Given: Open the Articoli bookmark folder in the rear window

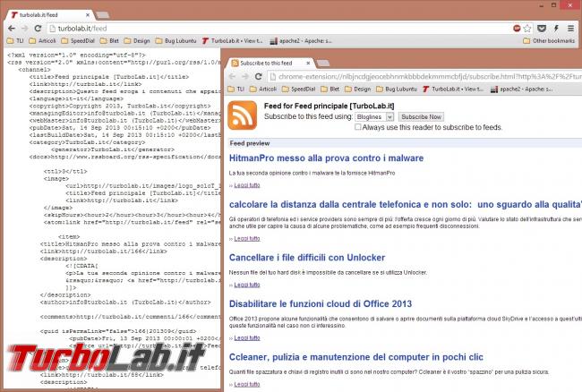Looking at the screenshot, I should pyautogui.click(x=43, y=41).
